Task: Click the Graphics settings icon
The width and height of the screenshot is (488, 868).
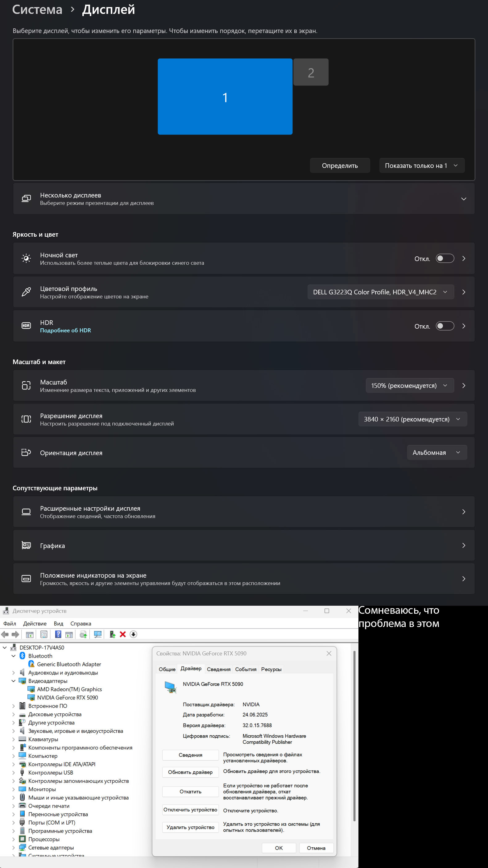Action: 26,546
